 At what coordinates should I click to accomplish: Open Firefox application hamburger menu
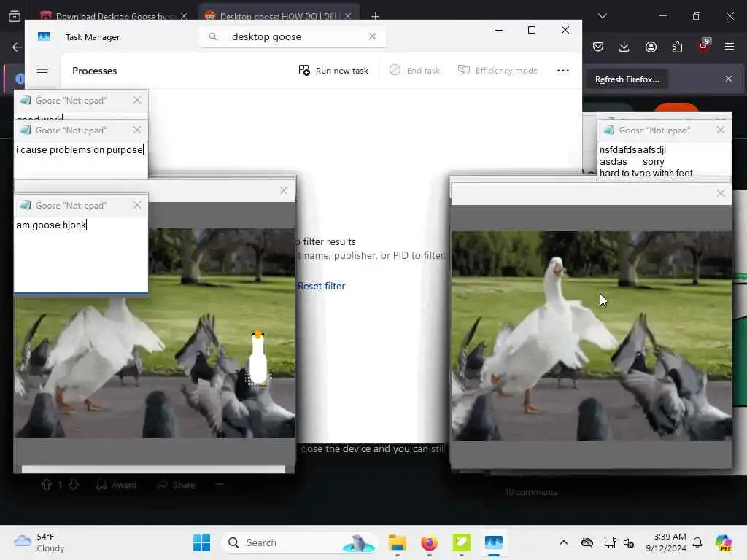pos(729,47)
